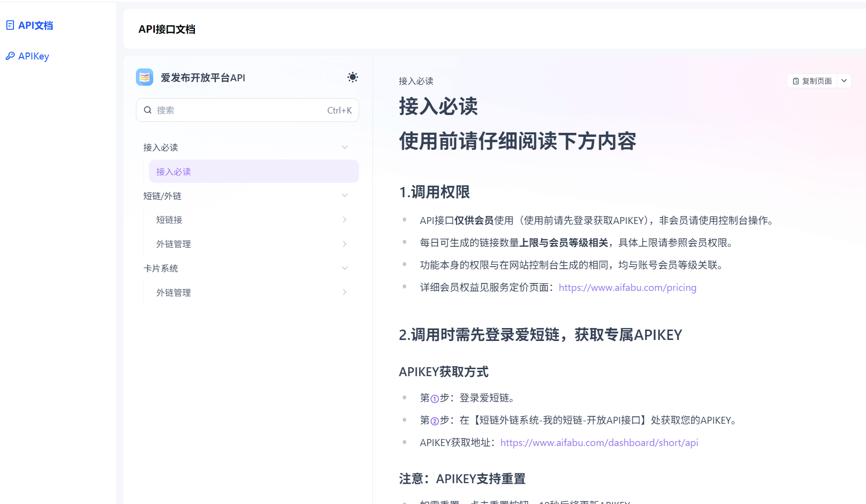Open the dashboard/short/api link
The image size is (866, 504).
(x=599, y=443)
